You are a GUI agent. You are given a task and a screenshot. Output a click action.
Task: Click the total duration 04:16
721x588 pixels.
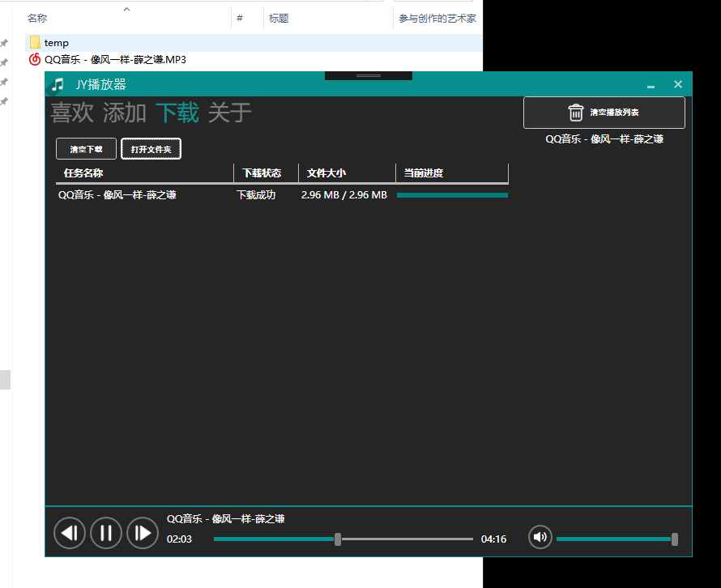pyautogui.click(x=494, y=539)
